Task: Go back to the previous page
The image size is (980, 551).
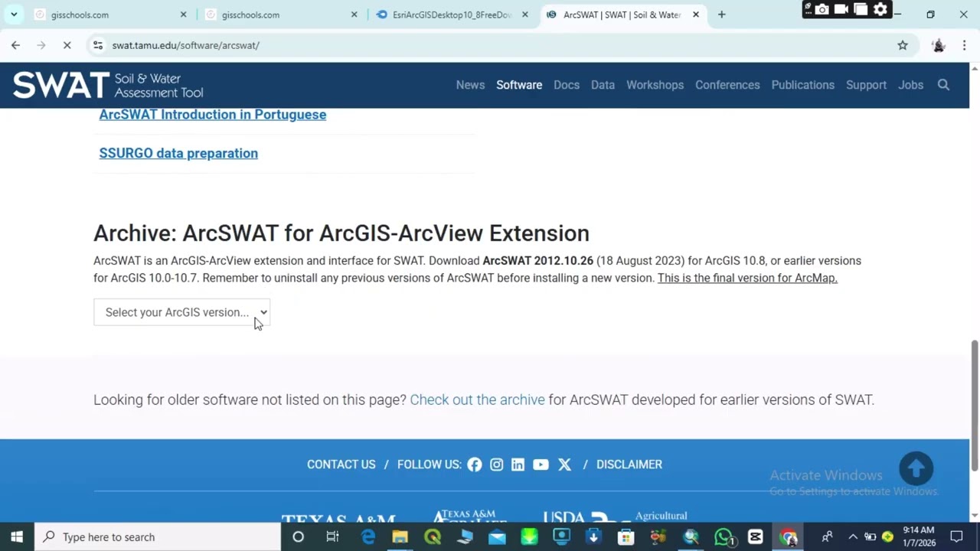Action: click(x=15, y=45)
